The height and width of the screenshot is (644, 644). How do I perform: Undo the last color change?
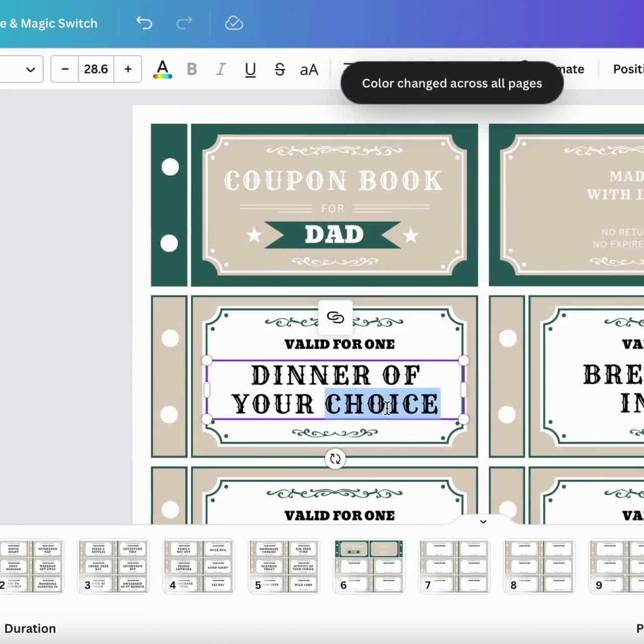coord(144,23)
